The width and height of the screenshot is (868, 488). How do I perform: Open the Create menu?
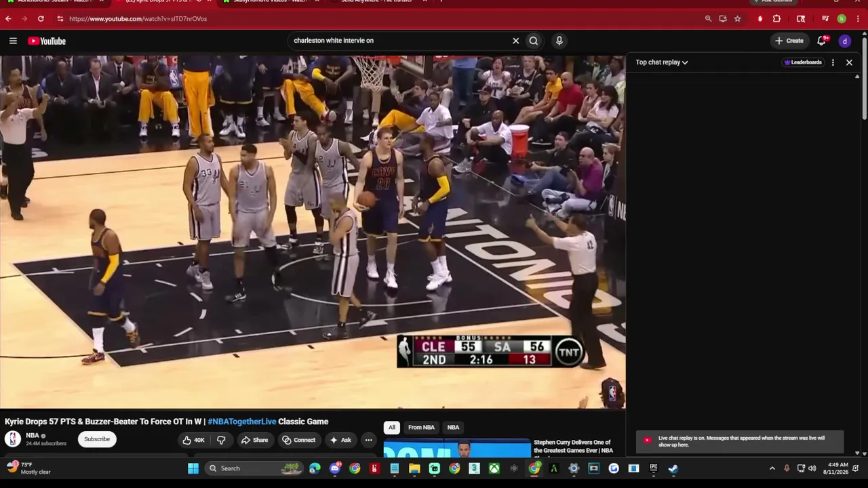[789, 41]
